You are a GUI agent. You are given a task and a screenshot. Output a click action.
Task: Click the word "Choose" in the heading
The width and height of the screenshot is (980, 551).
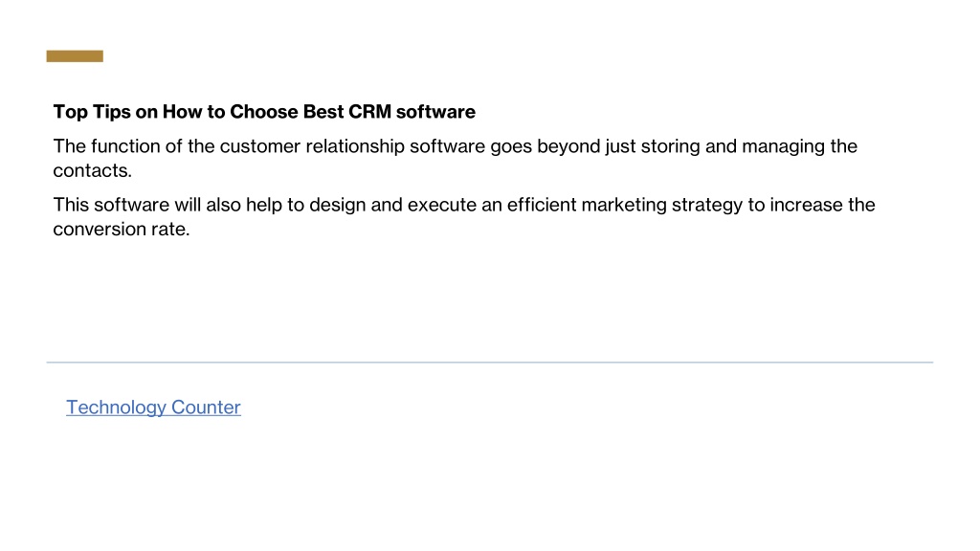point(264,112)
